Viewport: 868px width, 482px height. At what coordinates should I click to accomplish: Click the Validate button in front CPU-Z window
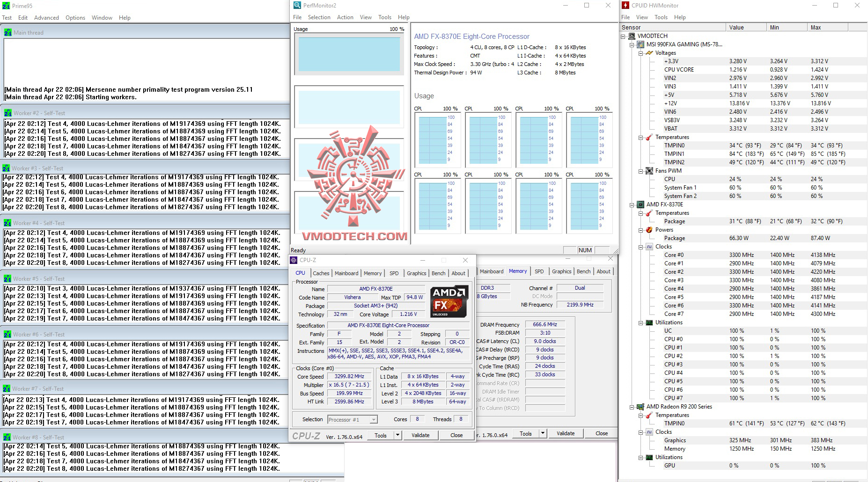click(420, 435)
